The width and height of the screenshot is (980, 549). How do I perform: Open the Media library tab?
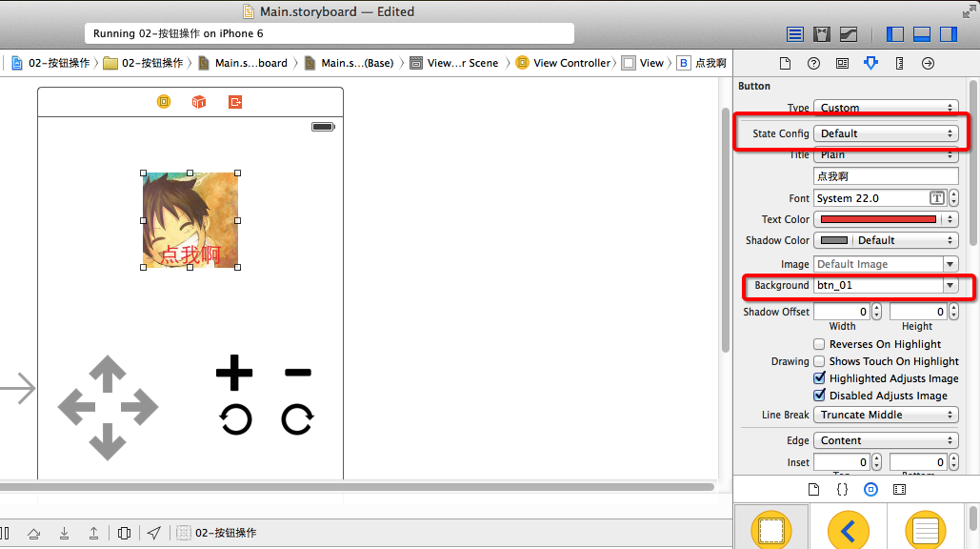click(899, 490)
